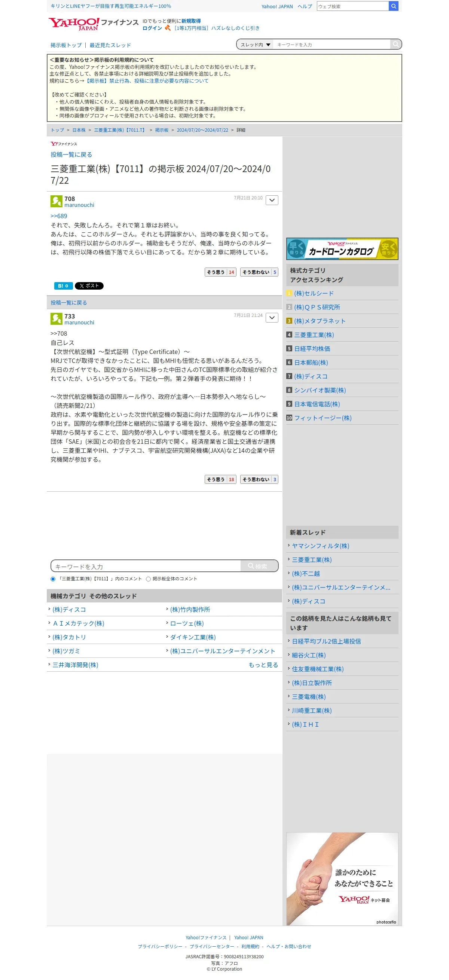
Task: Click the Yahoo! JAPAN Finance logo
Action: click(x=93, y=24)
